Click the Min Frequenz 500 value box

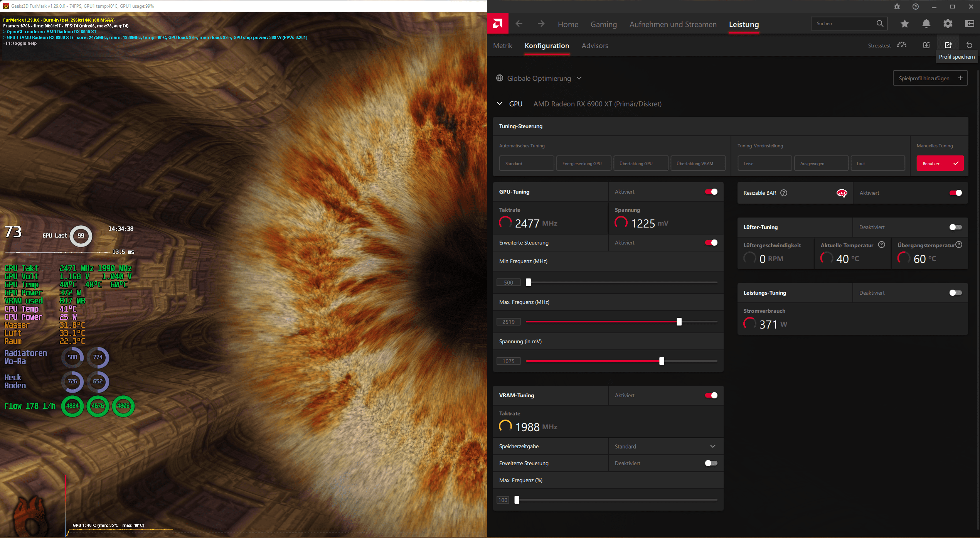509,282
